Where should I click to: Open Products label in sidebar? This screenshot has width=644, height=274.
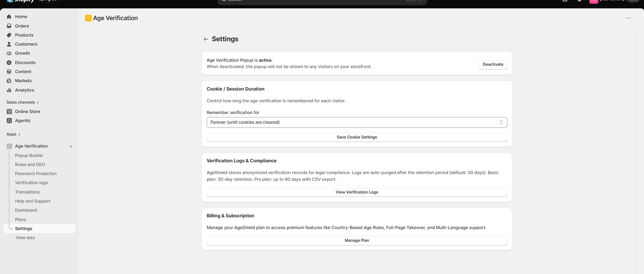point(24,35)
